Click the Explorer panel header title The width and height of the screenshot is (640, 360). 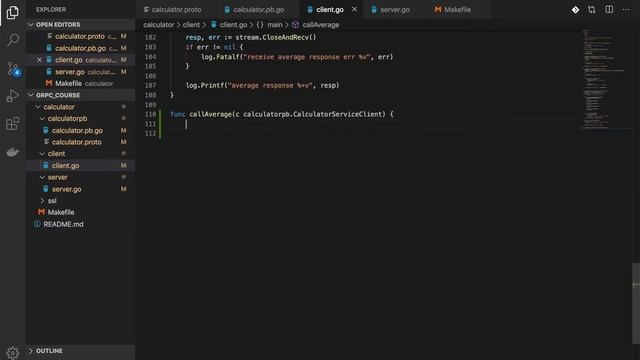pos(51,9)
